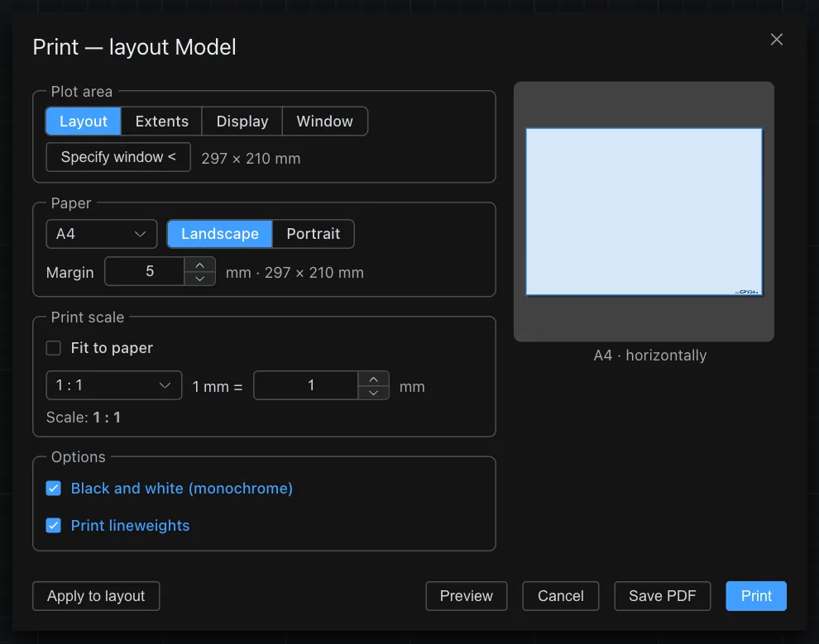
Task: Click the 'Print — layout Model' title
Action: 134,47
